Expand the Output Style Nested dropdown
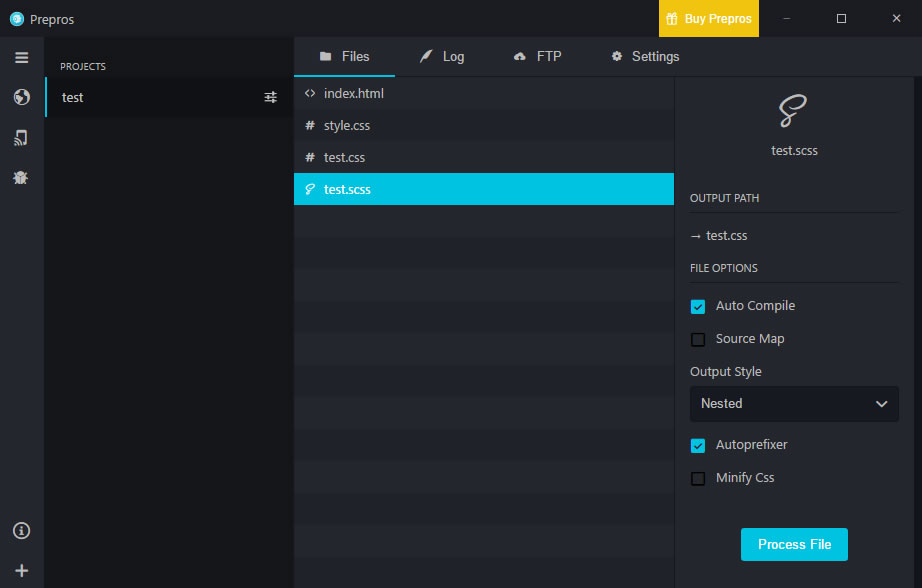The image size is (922, 588). coord(794,404)
